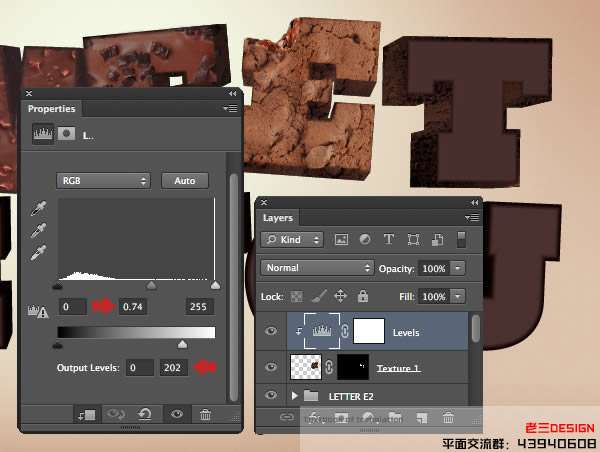
Task: Click mask link icon on Texture 1 layer
Action: (329, 367)
